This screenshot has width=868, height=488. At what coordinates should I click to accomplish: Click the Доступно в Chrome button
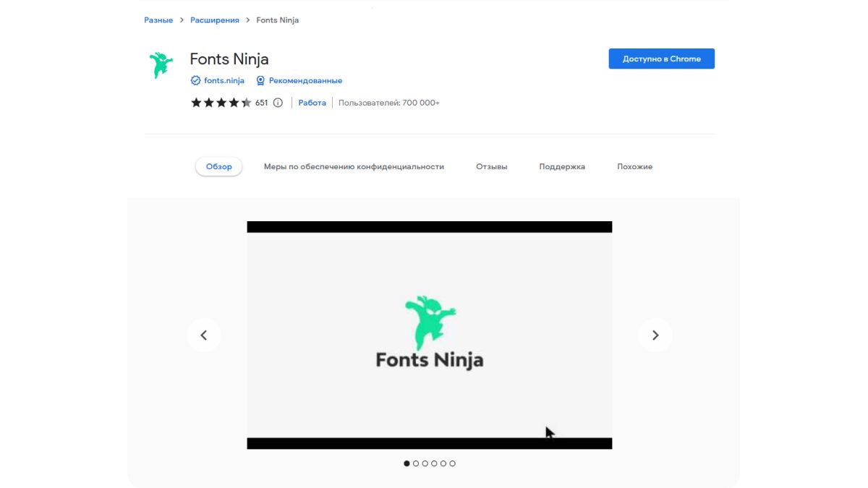point(660,59)
